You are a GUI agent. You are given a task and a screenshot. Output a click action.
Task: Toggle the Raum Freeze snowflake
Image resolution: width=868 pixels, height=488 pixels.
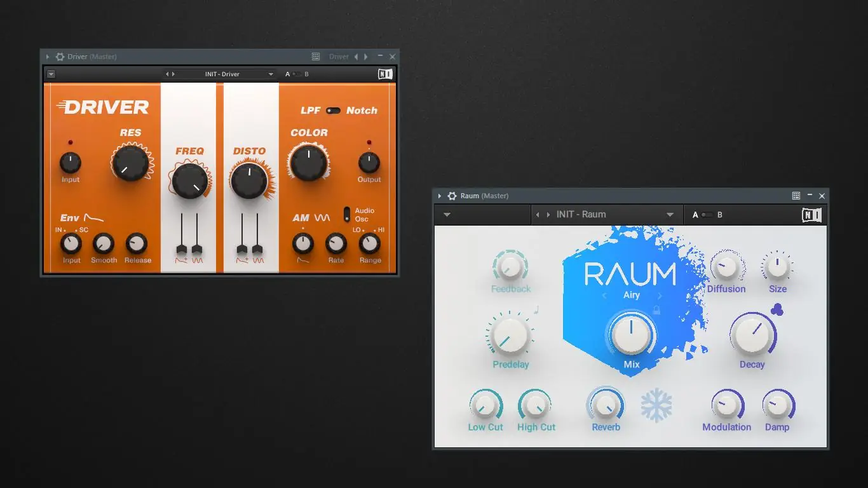(656, 405)
